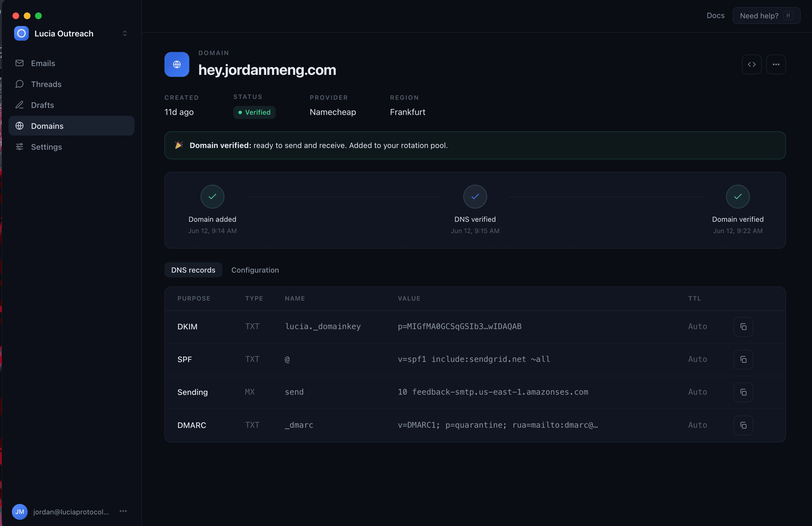The width and height of the screenshot is (812, 526).
Task: Click the Verified status badge
Action: coord(255,112)
